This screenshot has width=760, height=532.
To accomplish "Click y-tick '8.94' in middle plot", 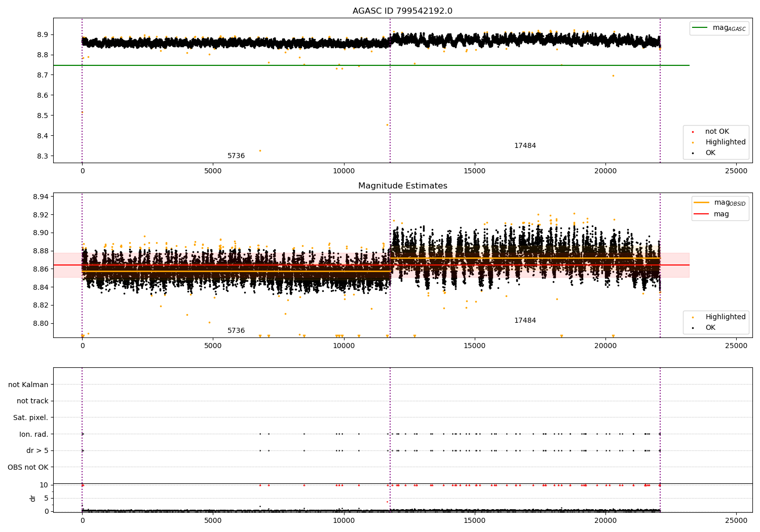I will [x=41, y=197].
